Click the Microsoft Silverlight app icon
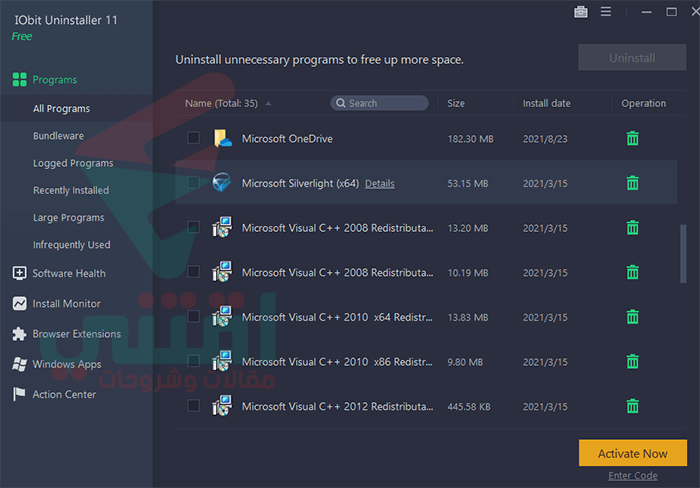700x488 pixels. click(221, 183)
